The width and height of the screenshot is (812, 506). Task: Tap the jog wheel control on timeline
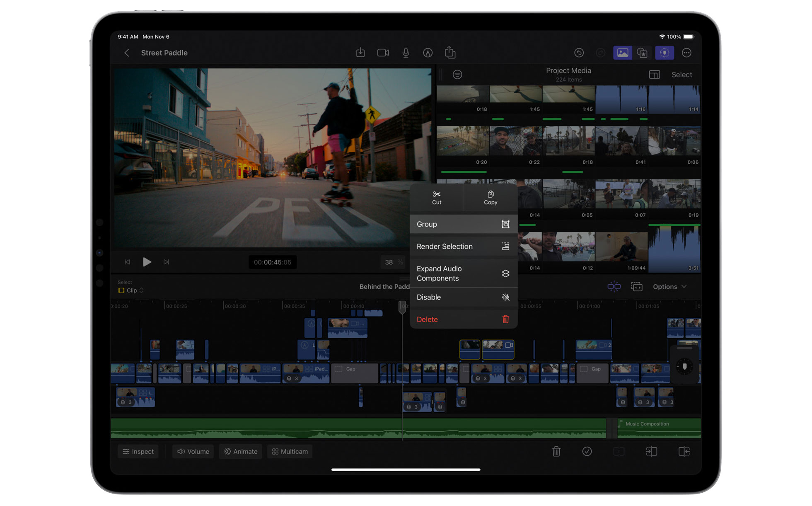pos(684,367)
